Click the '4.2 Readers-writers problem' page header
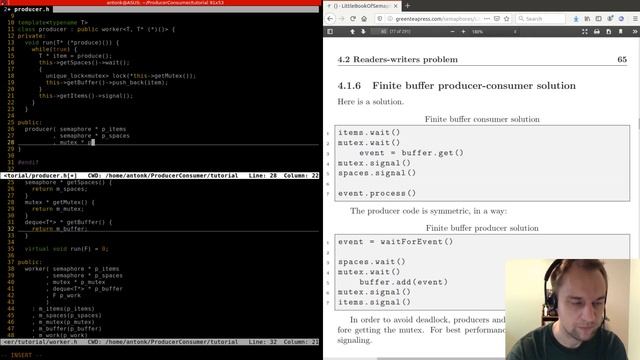640x360 pixels. 398,60
